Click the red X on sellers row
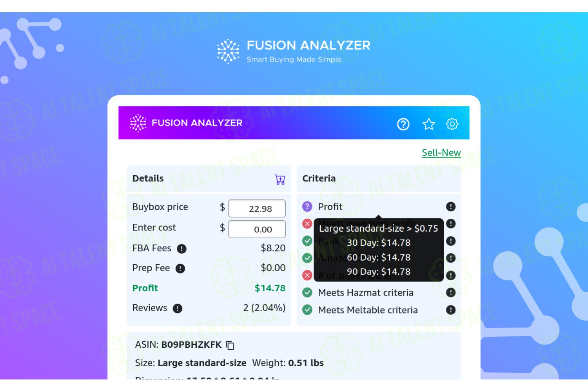Image resolution: width=588 pixels, height=392 pixels. tap(307, 275)
